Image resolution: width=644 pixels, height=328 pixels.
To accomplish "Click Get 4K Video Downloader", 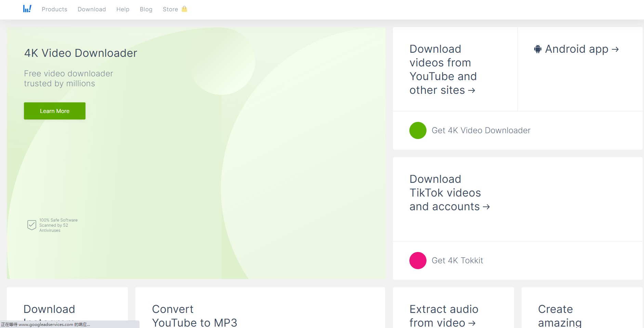I will point(481,130).
